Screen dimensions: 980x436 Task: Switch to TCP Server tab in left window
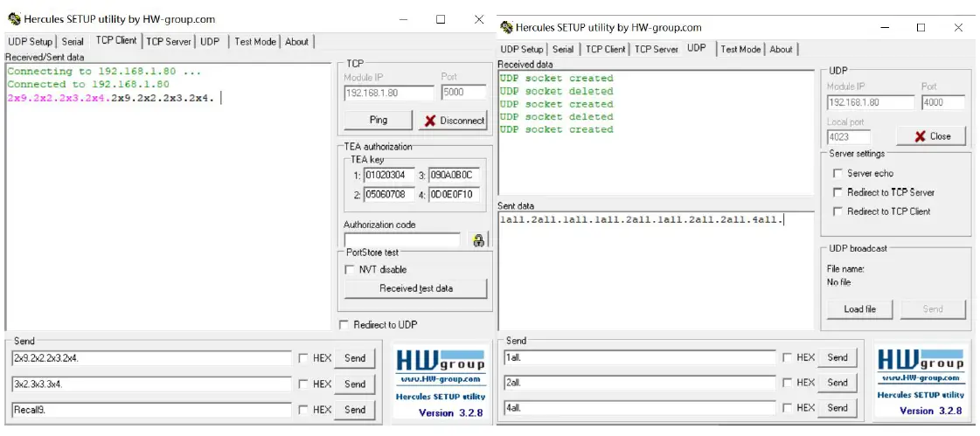168,42
